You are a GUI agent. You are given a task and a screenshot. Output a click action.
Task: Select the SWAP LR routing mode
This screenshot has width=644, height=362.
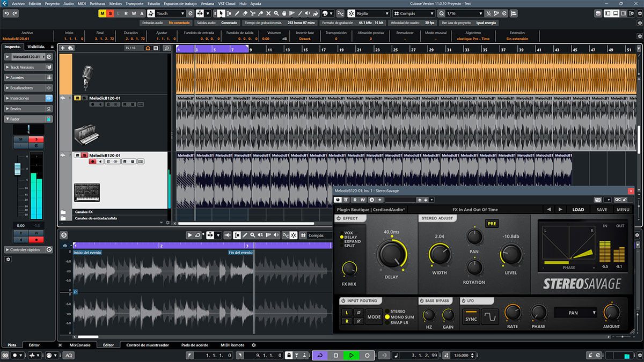[x=399, y=323]
